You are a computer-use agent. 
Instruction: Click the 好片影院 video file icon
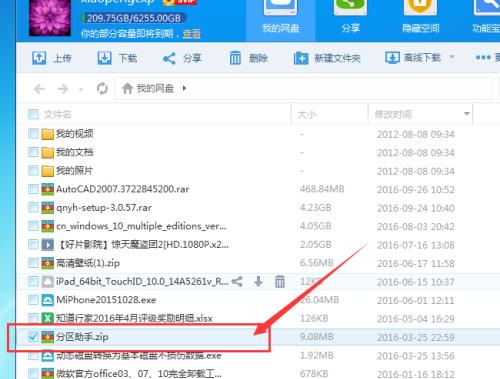[x=47, y=245]
